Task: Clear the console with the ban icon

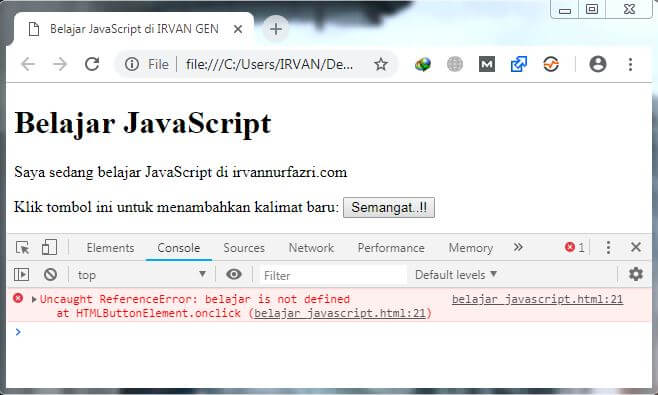Action: [50, 275]
